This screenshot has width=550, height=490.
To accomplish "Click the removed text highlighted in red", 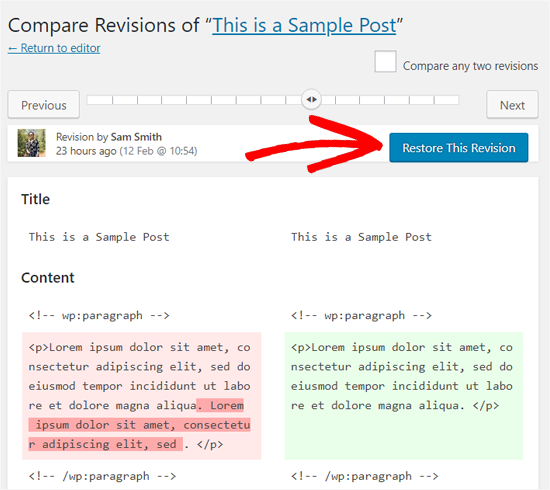I will [x=140, y=425].
